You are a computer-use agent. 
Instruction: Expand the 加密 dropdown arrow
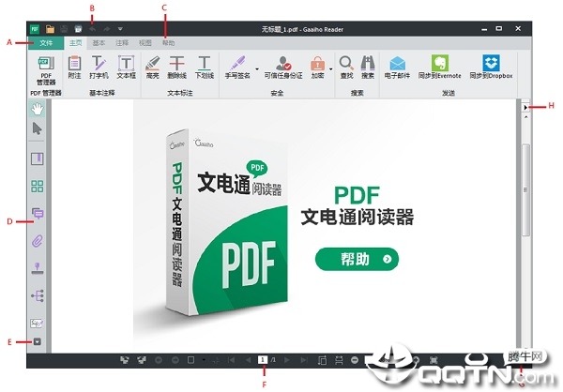[330, 68]
